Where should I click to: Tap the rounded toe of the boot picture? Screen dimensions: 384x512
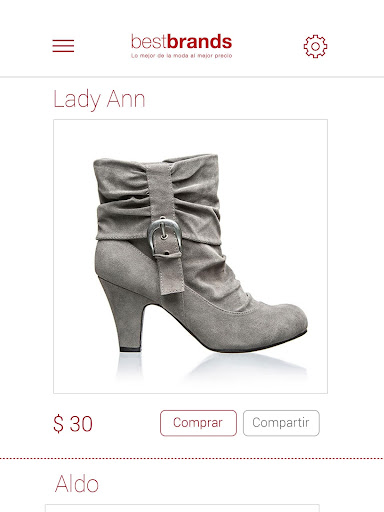[283, 322]
